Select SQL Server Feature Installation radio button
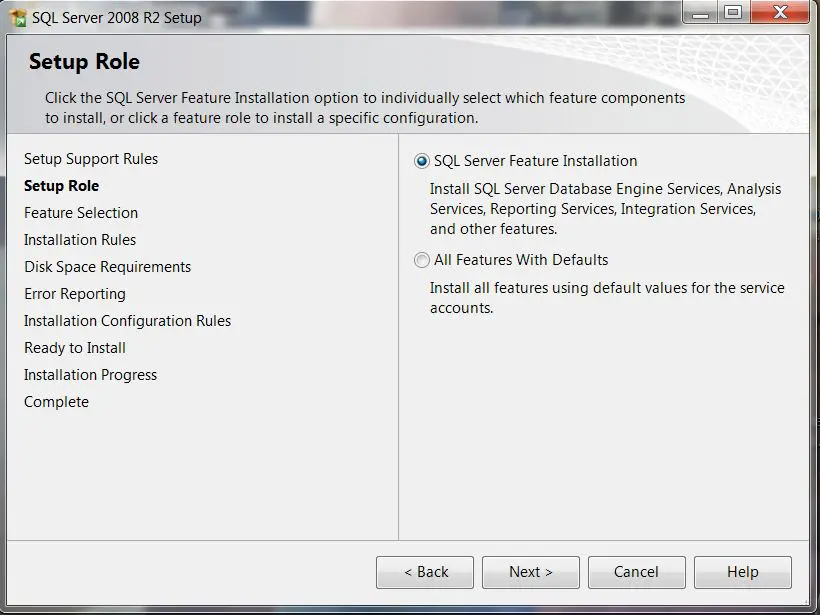The width and height of the screenshot is (820, 615). [x=422, y=161]
